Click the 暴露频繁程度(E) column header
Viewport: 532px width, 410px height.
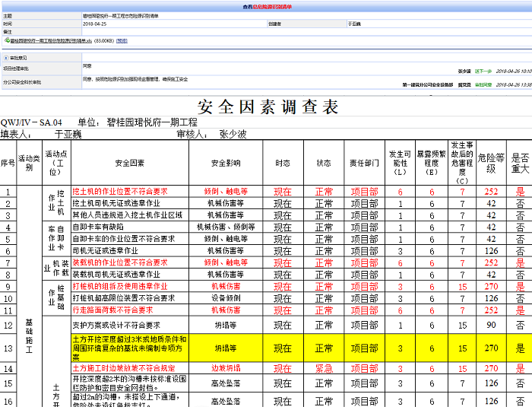pyautogui.click(x=431, y=163)
